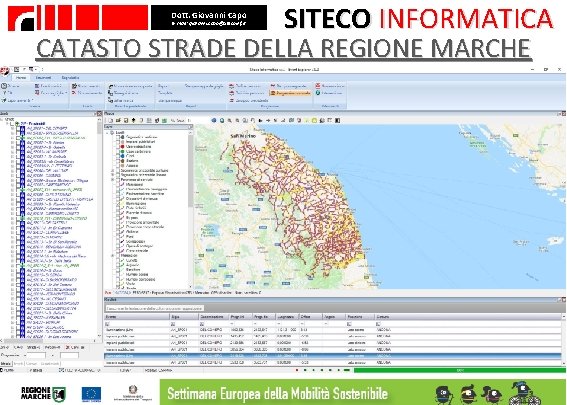Viewport: 567px width, 405px height.
Task: Click the Offset column header in results
Action: click(x=310, y=317)
